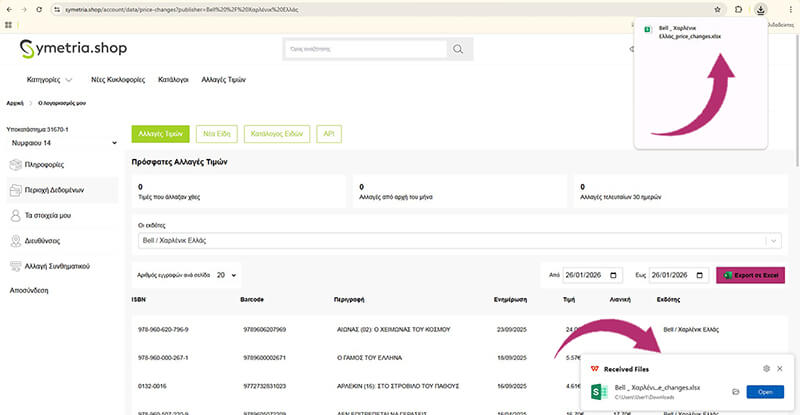Close the Received Files popup
800x415 pixels.
coord(780,369)
